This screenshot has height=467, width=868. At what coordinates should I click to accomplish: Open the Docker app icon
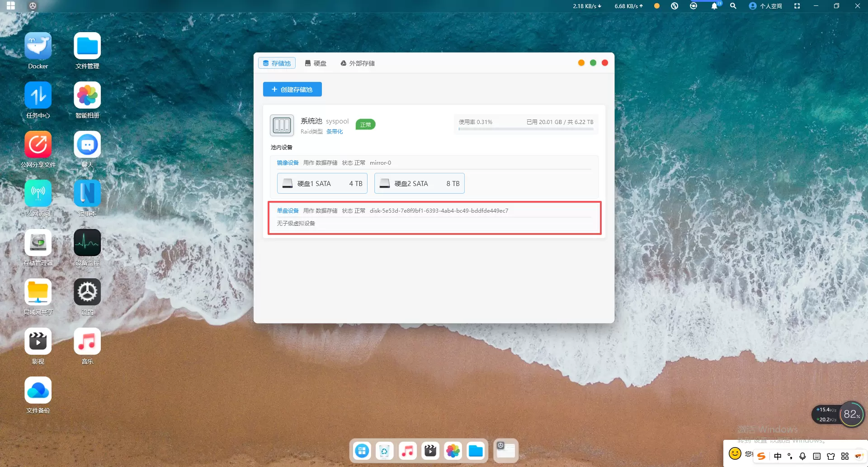(38, 47)
